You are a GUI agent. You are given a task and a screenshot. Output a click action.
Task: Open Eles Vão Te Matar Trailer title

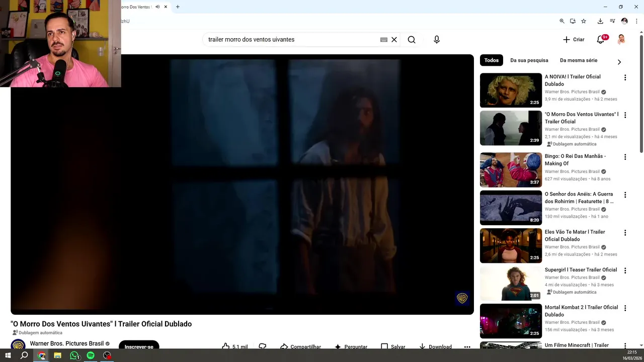(575, 235)
